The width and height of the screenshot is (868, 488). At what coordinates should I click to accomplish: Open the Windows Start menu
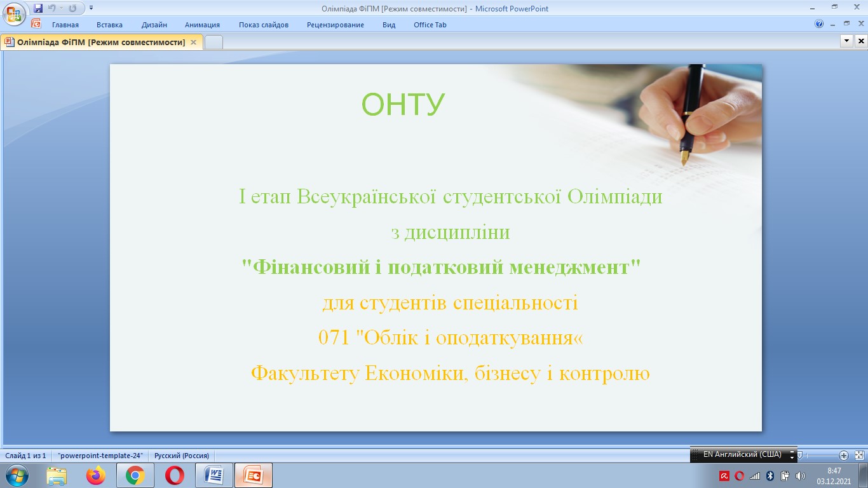point(16,475)
